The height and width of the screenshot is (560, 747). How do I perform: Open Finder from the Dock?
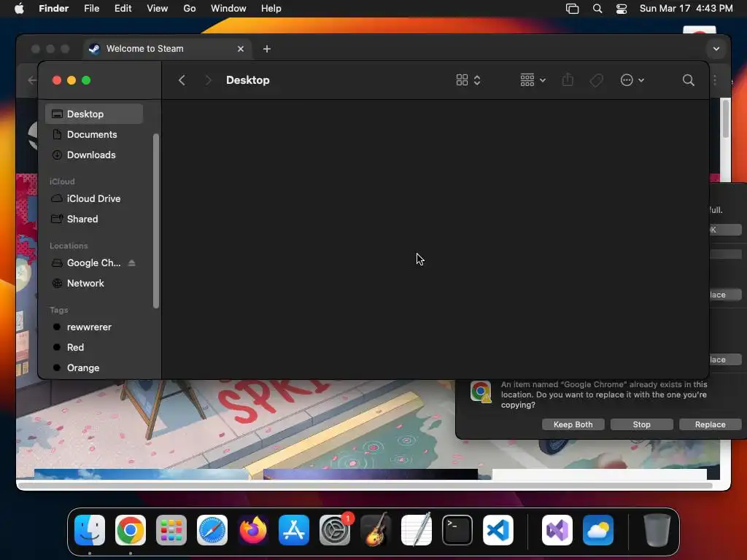pos(90,530)
